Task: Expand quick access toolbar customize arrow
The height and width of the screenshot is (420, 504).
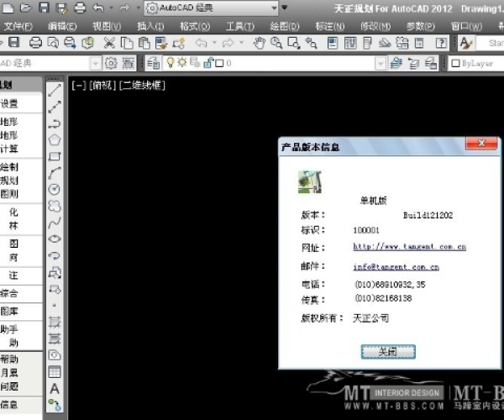Action: pyautogui.click(x=285, y=8)
